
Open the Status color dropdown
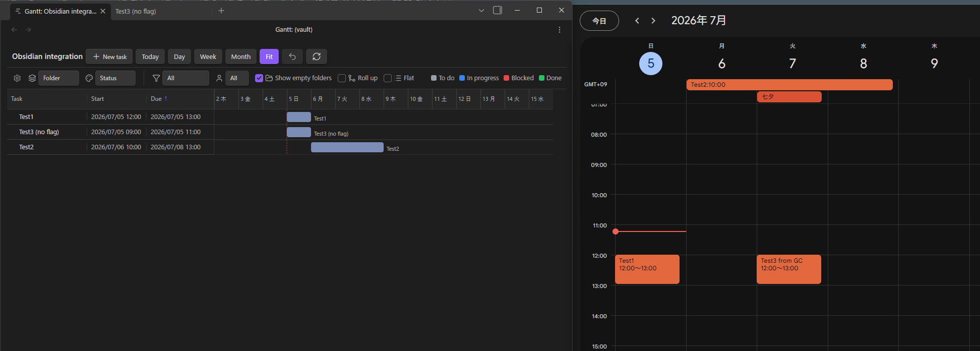[115, 78]
